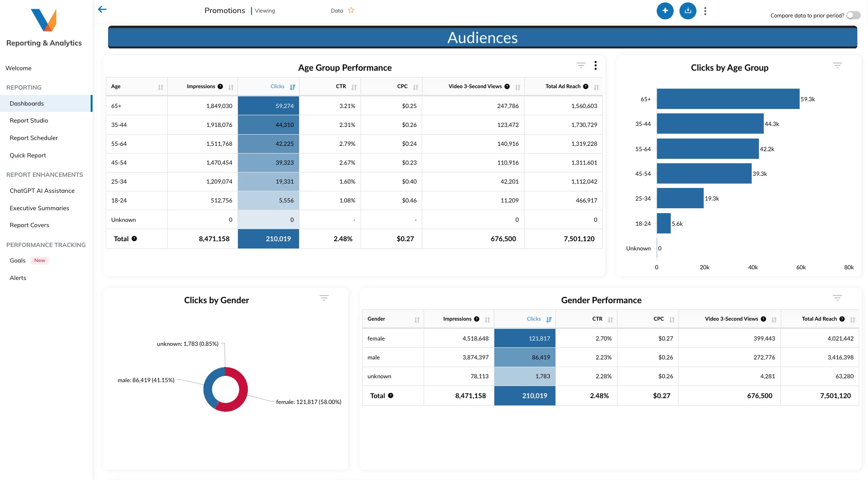Open the top bar three-dot menu
The height and width of the screenshot is (480, 868).
tap(705, 11)
